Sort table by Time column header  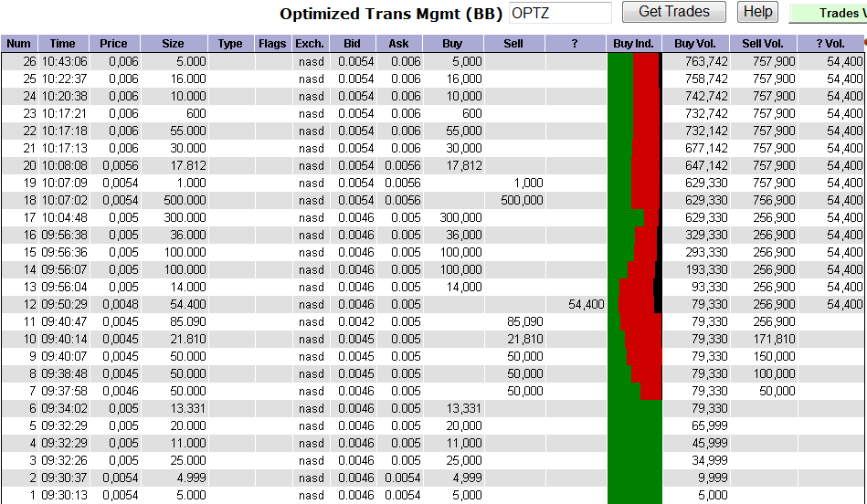pos(63,44)
